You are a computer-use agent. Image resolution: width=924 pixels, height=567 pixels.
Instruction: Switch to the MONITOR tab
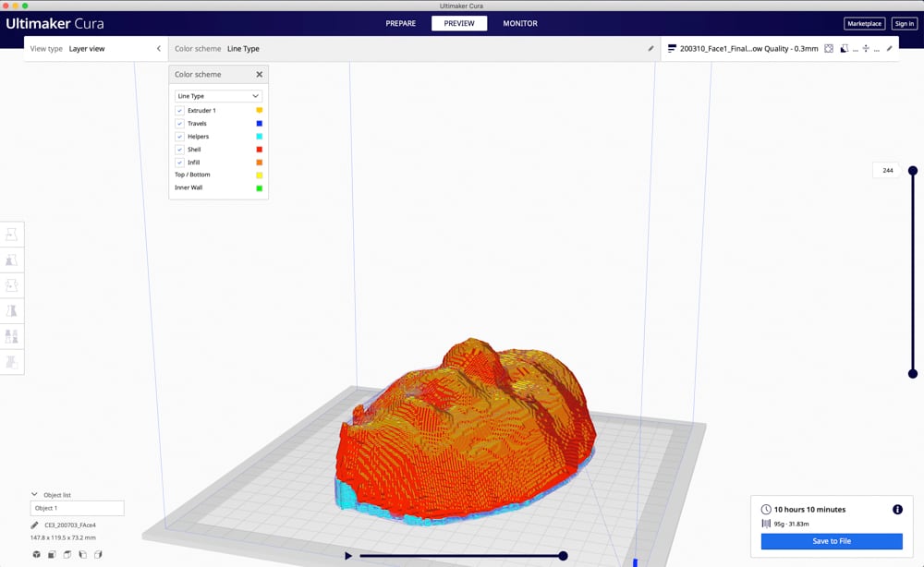pyautogui.click(x=519, y=23)
